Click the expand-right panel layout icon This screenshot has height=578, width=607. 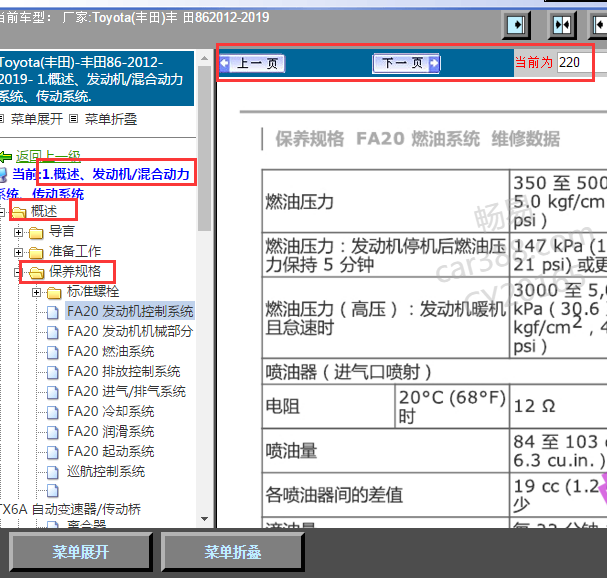coord(516,25)
